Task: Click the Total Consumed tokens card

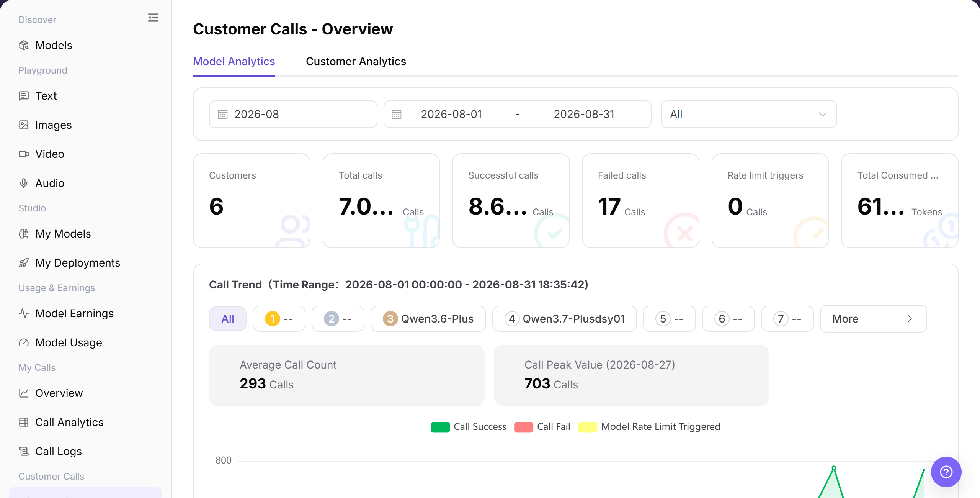Action: click(900, 201)
